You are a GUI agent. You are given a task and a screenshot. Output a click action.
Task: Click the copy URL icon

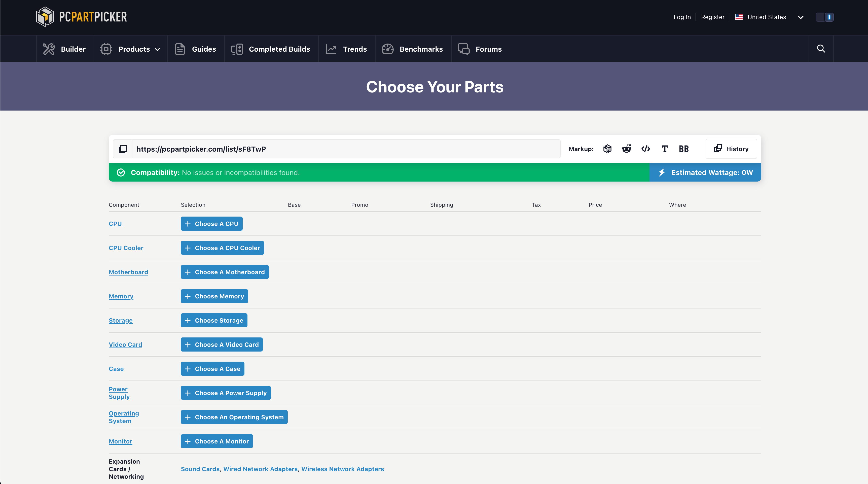[x=123, y=148]
